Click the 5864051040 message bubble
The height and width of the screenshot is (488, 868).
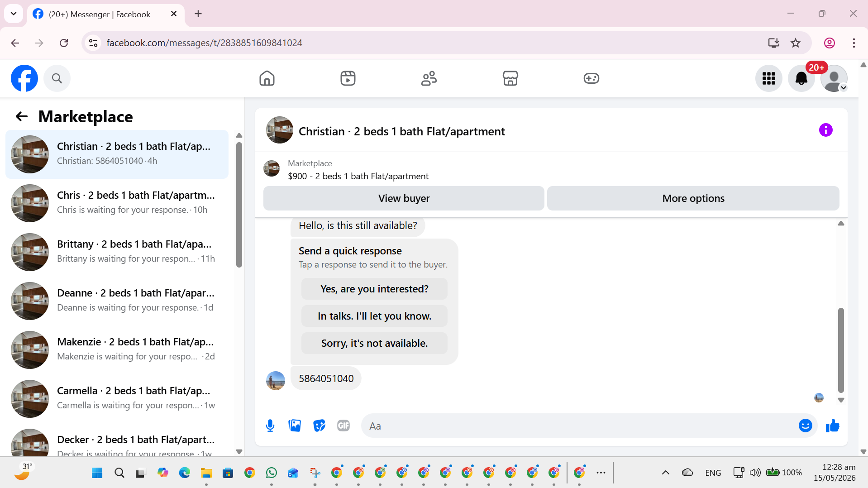coord(326,378)
